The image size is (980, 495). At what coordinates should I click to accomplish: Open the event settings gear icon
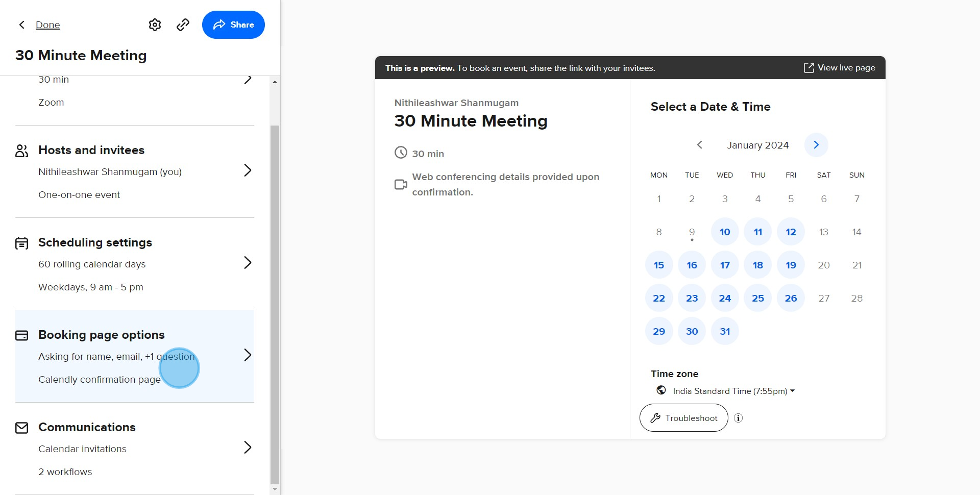pos(155,24)
